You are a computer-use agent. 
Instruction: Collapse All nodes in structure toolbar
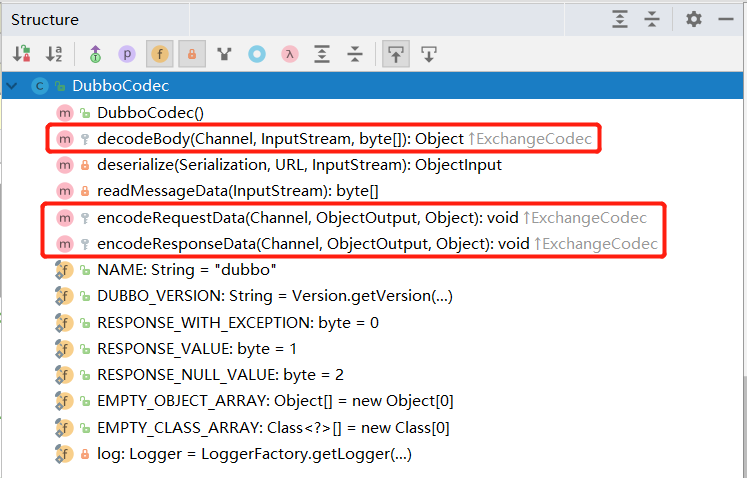[354, 54]
